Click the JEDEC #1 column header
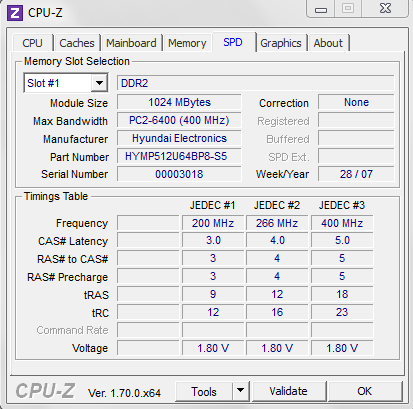Viewport: 413px width, 409px height. pos(212,205)
